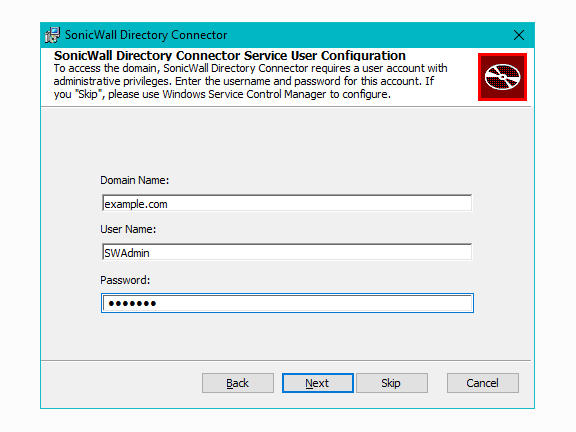This screenshot has height=432, width=576.
Task: Click the "User Name:" label
Action: point(128,229)
